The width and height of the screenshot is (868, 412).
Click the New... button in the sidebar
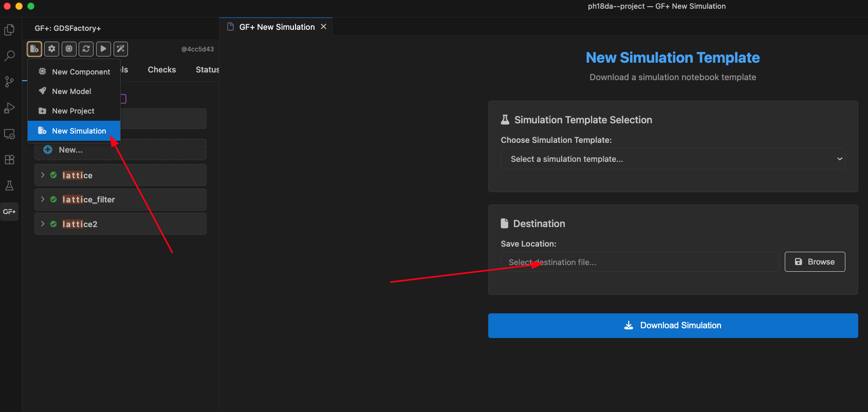(x=120, y=149)
